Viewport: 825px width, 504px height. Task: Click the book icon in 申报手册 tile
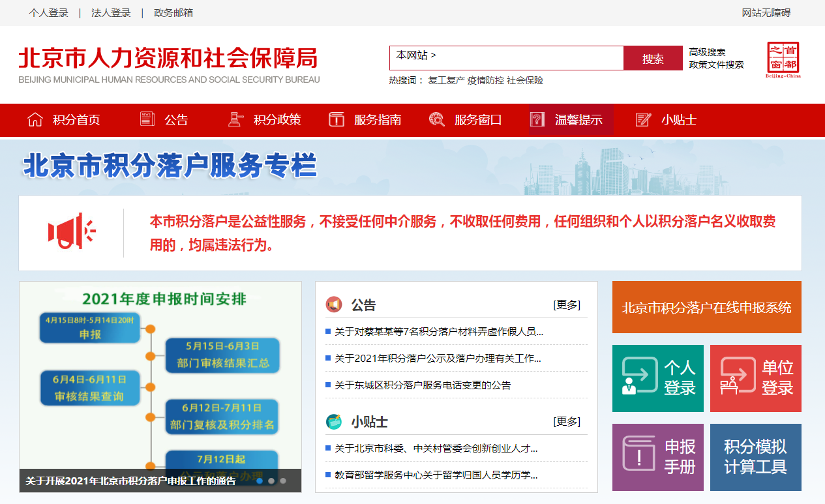tap(639, 453)
